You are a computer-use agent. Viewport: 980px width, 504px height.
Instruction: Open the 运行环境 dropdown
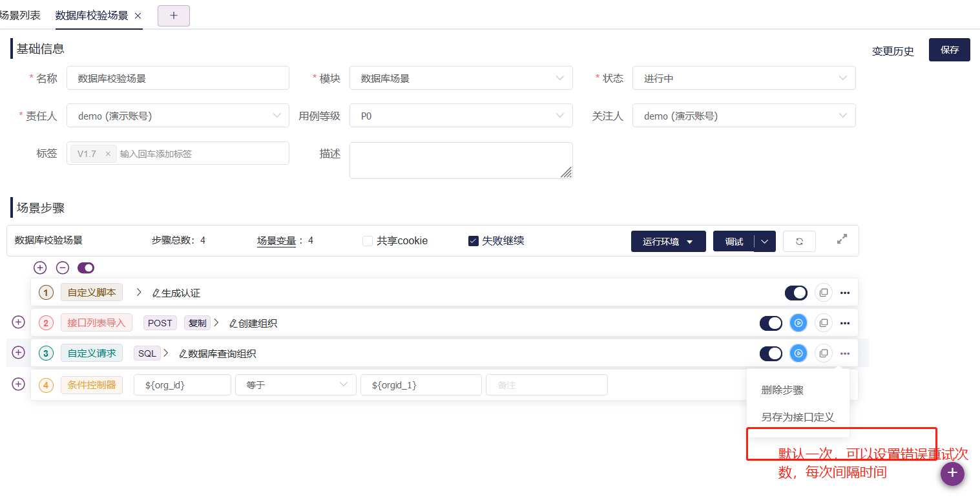tap(668, 241)
